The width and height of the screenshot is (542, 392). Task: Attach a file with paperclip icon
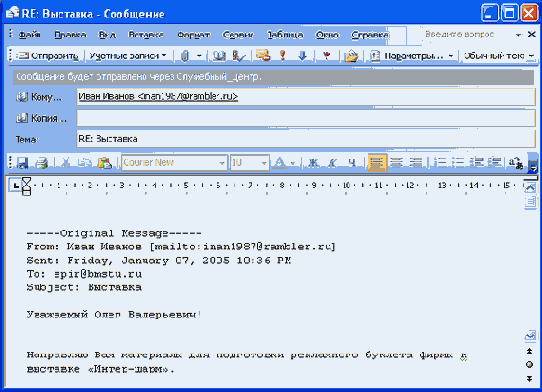(x=185, y=56)
